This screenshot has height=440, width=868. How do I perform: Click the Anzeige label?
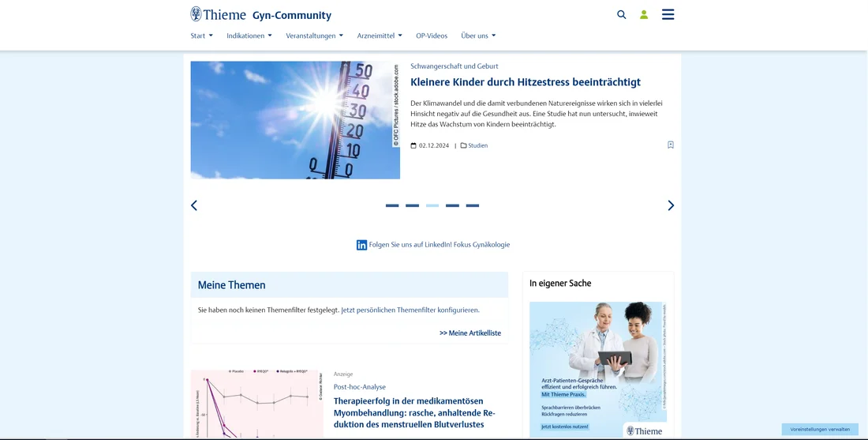[343, 374]
